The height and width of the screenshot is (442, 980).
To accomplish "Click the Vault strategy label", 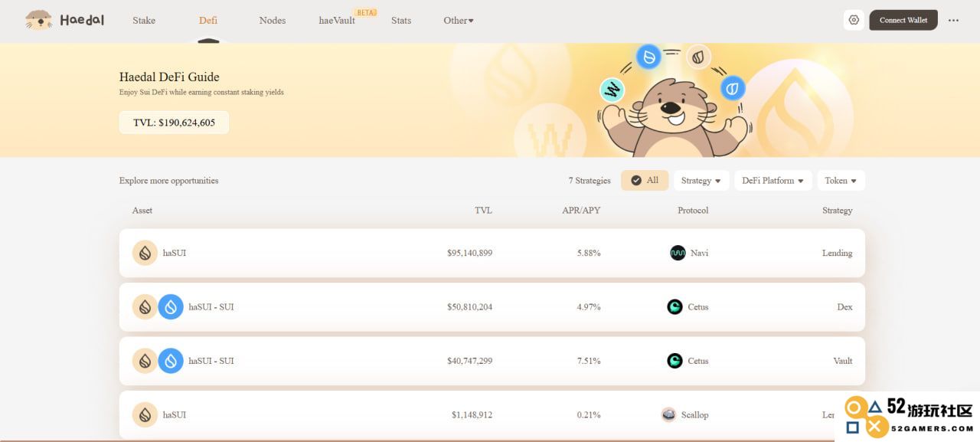I will point(843,361).
